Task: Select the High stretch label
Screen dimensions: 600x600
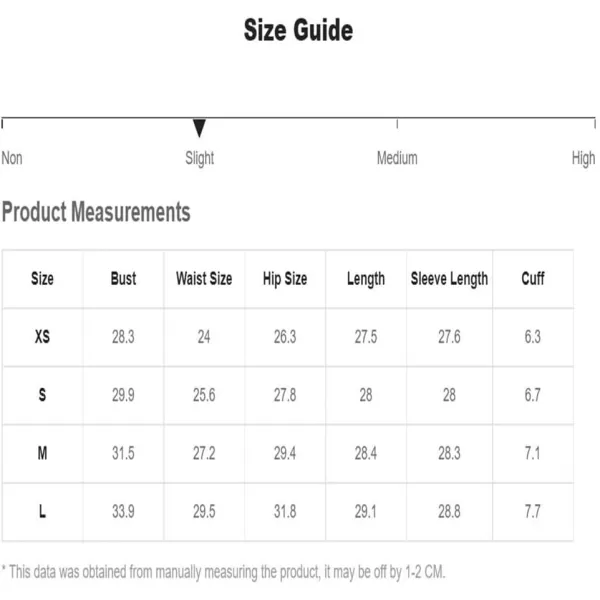Action: pyautogui.click(x=584, y=158)
